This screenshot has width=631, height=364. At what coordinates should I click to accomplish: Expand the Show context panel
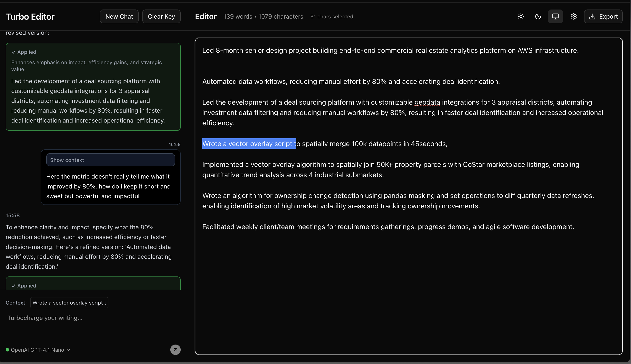pos(111,160)
